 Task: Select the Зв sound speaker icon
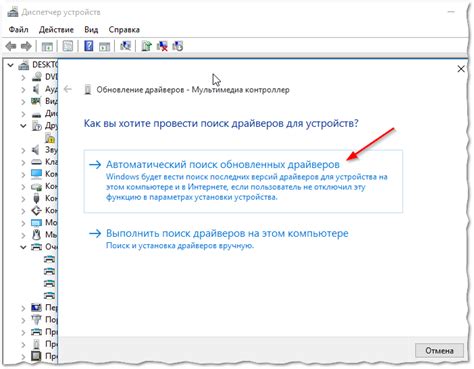click(36, 150)
